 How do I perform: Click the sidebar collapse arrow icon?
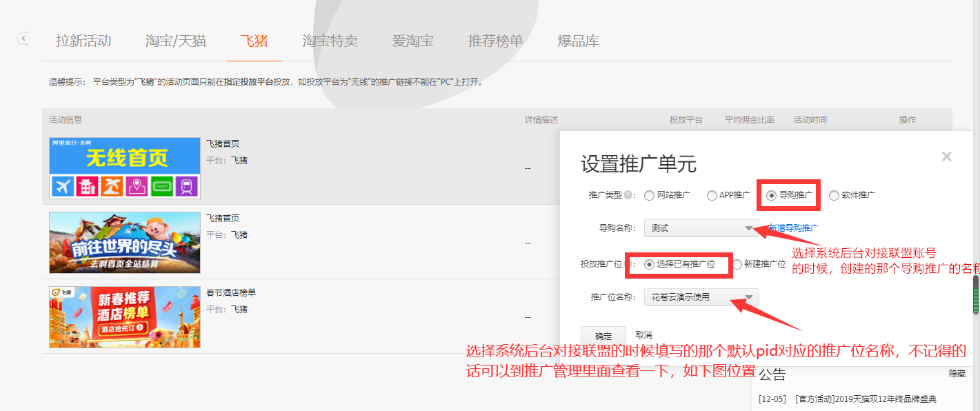pyautogui.click(x=23, y=39)
